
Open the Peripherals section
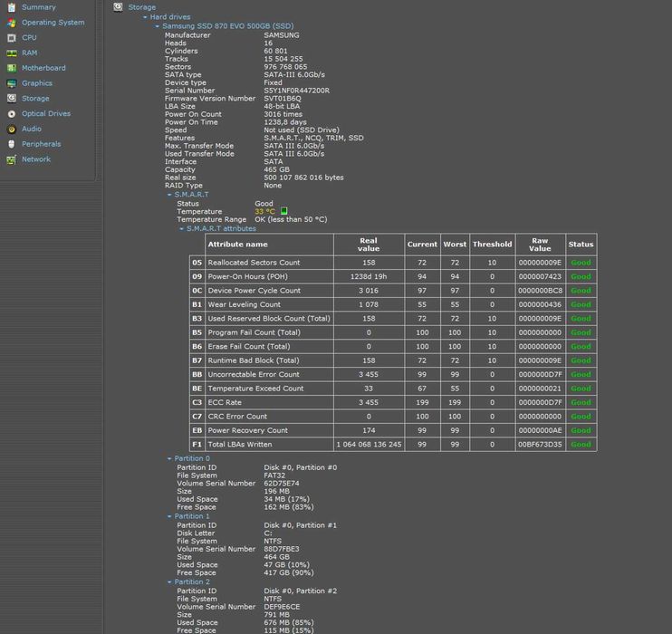coord(41,144)
